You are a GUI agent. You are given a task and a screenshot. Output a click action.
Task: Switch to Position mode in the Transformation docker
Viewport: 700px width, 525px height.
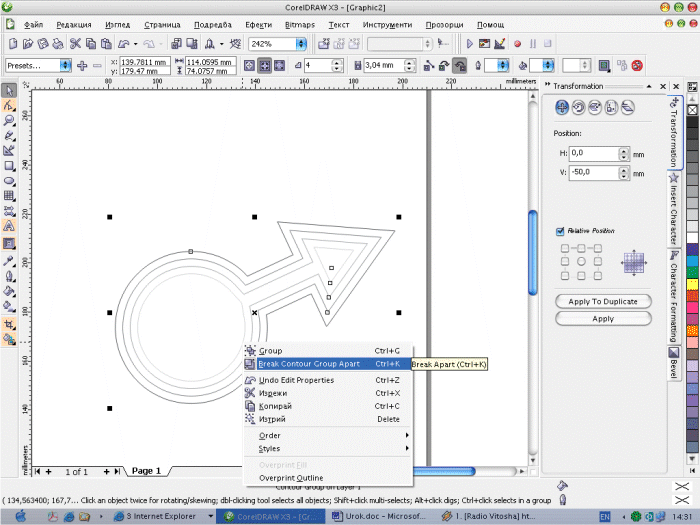(562, 107)
